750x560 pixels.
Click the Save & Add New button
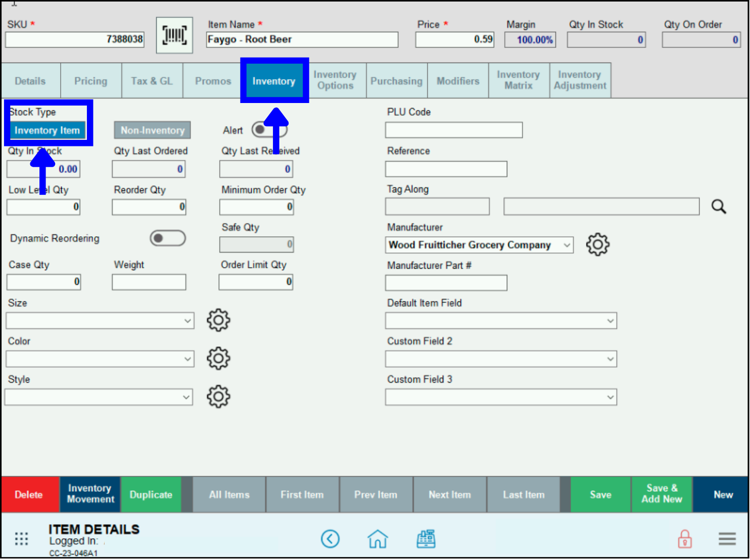(661, 494)
